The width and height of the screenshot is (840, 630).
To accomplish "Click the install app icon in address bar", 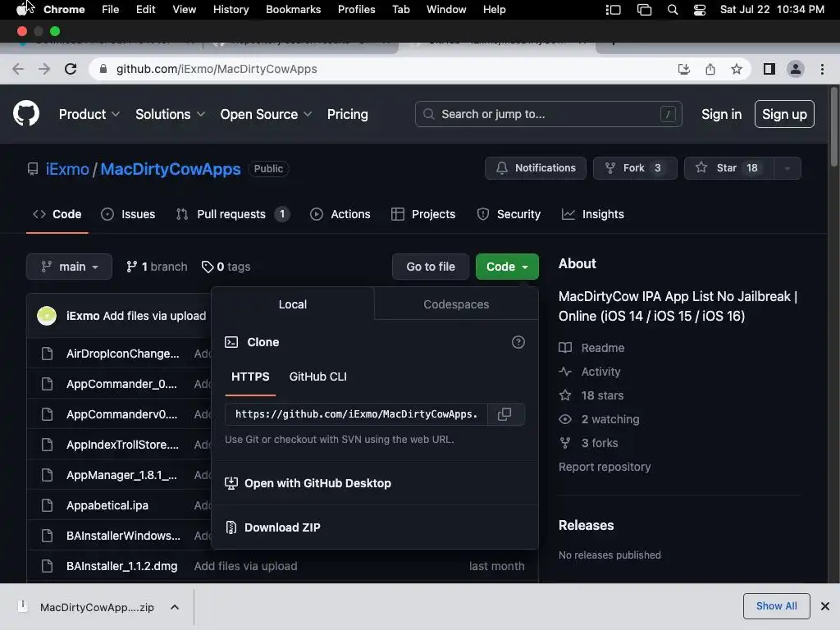I will coord(683,69).
